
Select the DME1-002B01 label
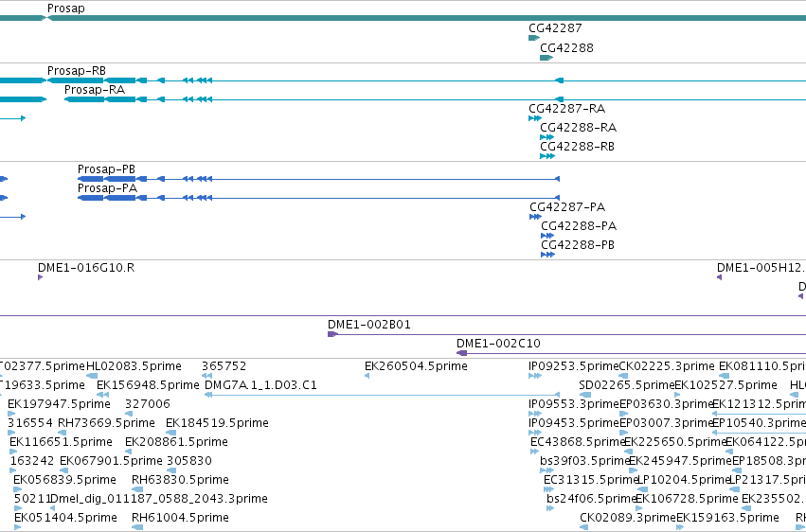point(369,325)
